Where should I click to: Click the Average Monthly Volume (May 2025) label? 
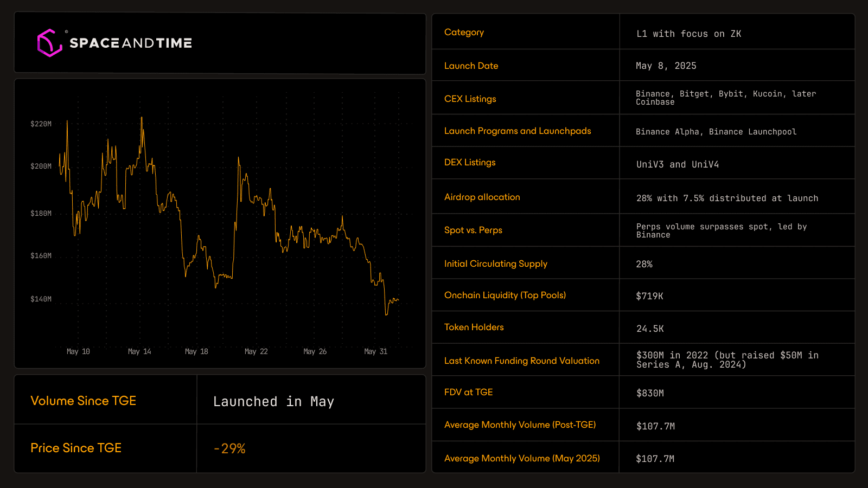click(x=522, y=459)
